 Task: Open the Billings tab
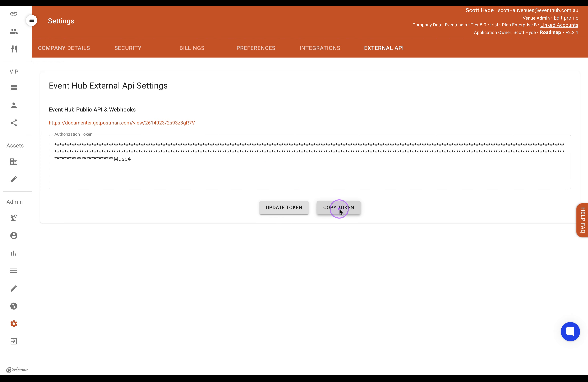click(x=192, y=48)
